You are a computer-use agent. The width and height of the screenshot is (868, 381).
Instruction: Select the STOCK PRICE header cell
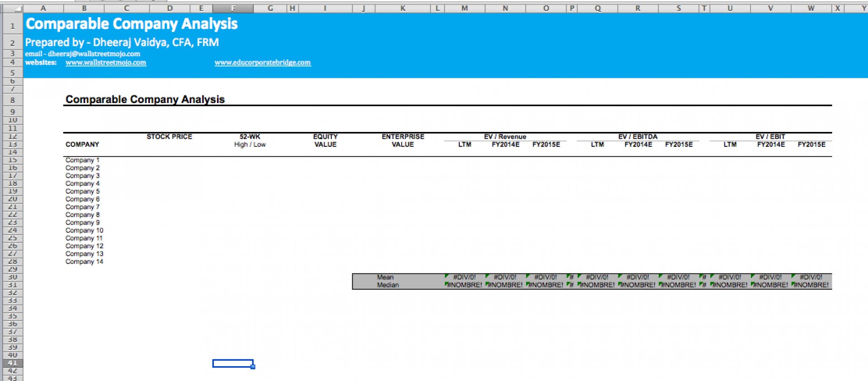pyautogui.click(x=169, y=136)
